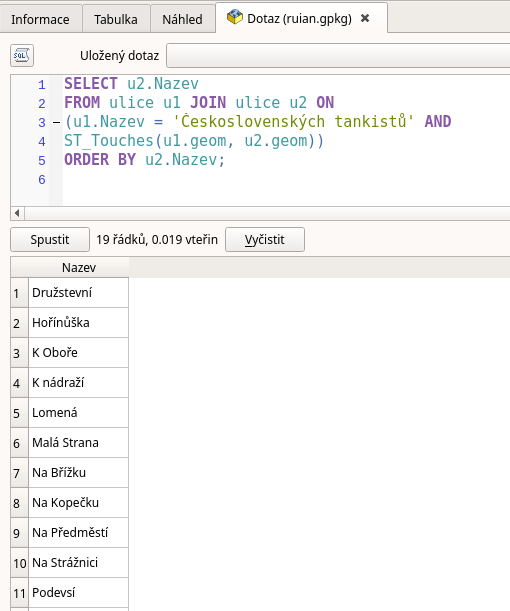The width and height of the screenshot is (510, 611).
Task: Select the Dotaz (ruian.gpkg) tab
Action: [299, 18]
